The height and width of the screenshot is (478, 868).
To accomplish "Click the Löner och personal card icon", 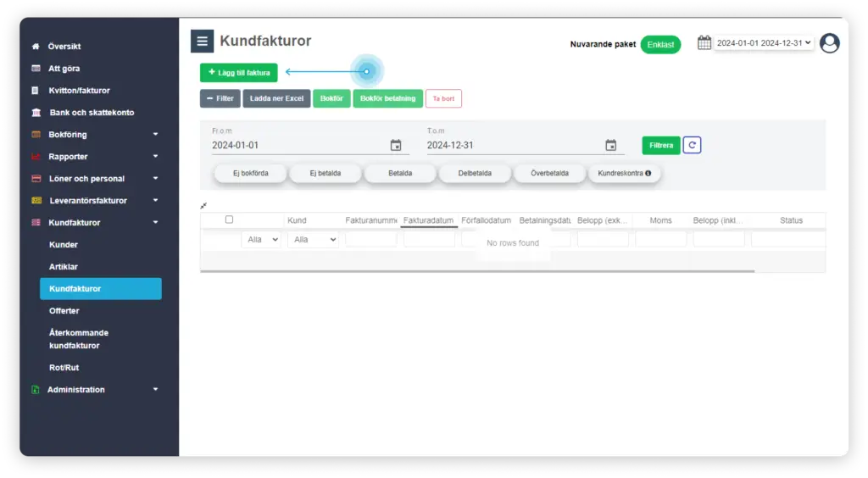I will [36, 179].
